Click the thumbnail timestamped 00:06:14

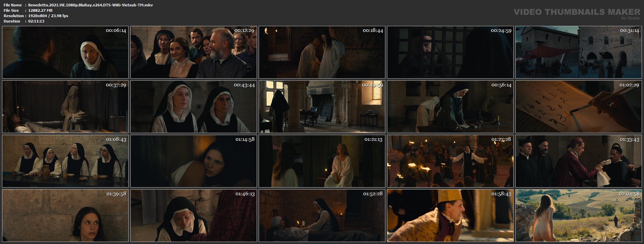coord(65,52)
